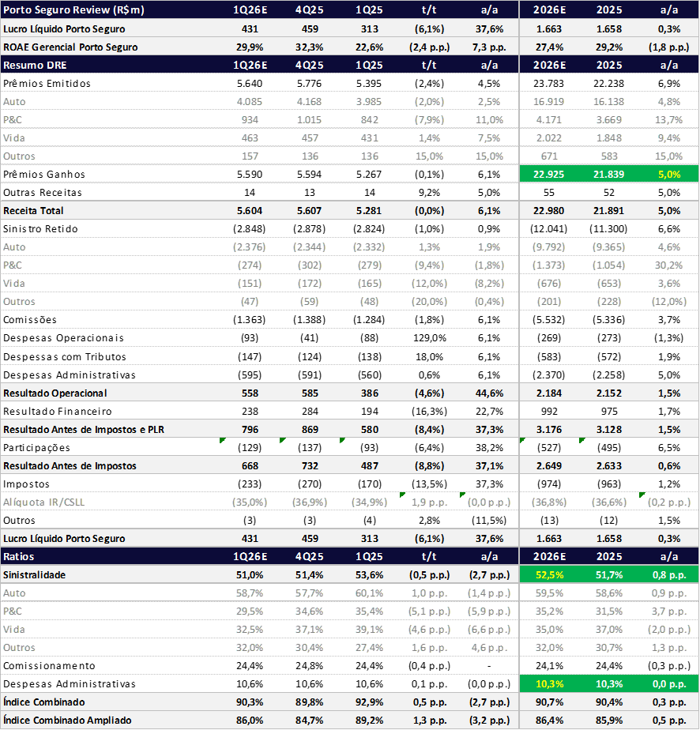The height and width of the screenshot is (730, 700).
Task: Select the 3.176 value for 2026E
Action: coord(548,429)
